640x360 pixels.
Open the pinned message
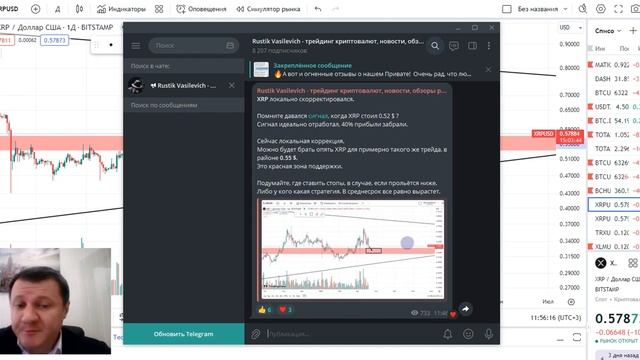364,70
